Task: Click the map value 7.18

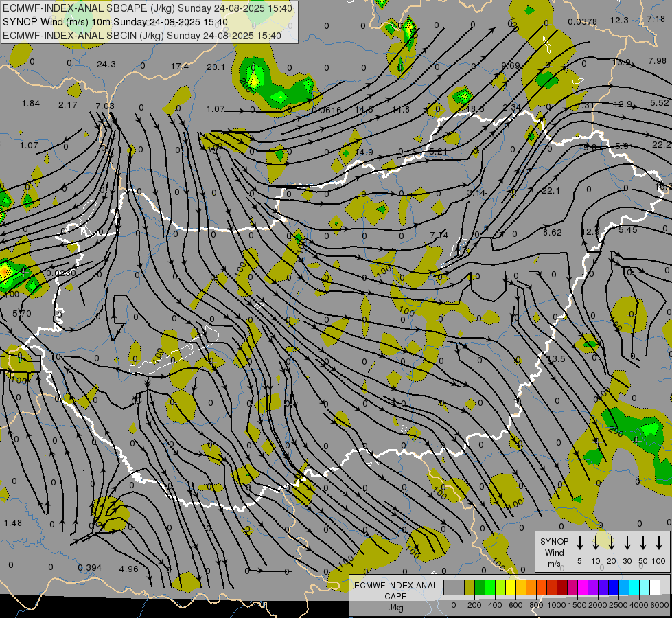Action: [656, 19]
